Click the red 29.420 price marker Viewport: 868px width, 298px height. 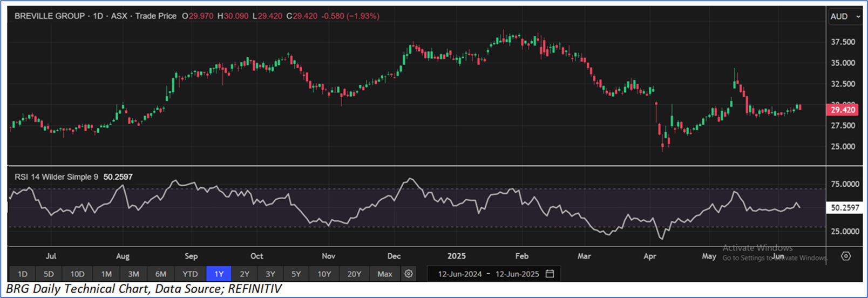(842, 110)
